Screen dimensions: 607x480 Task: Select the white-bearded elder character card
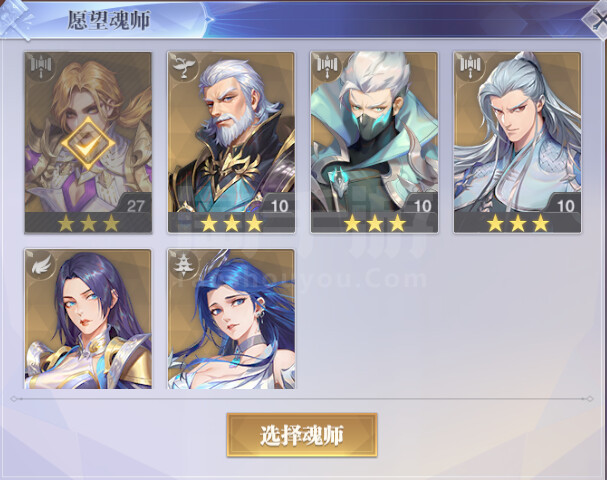click(231, 142)
